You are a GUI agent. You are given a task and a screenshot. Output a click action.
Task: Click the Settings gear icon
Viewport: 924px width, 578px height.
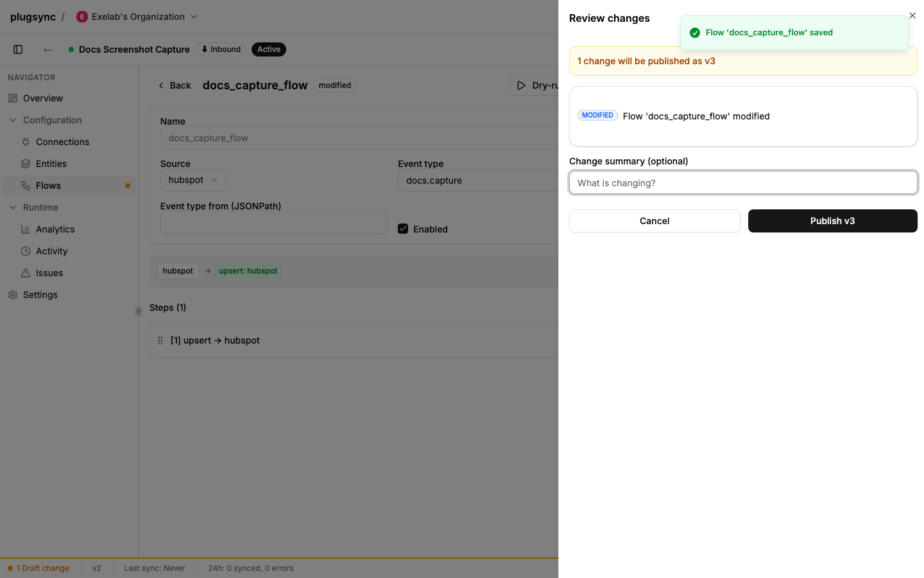[13, 295]
